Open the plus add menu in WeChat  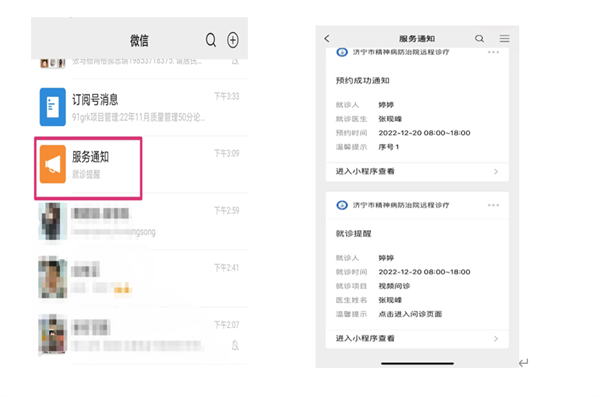[x=233, y=40]
